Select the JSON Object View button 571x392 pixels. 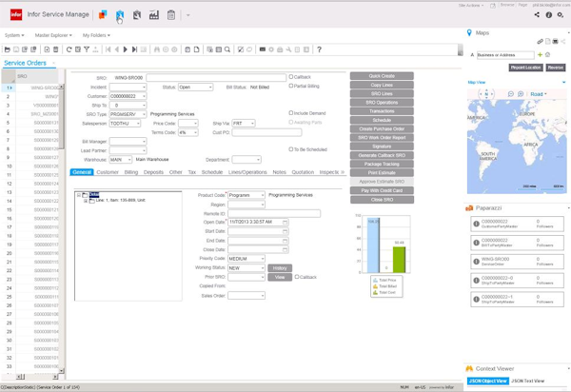(x=487, y=381)
